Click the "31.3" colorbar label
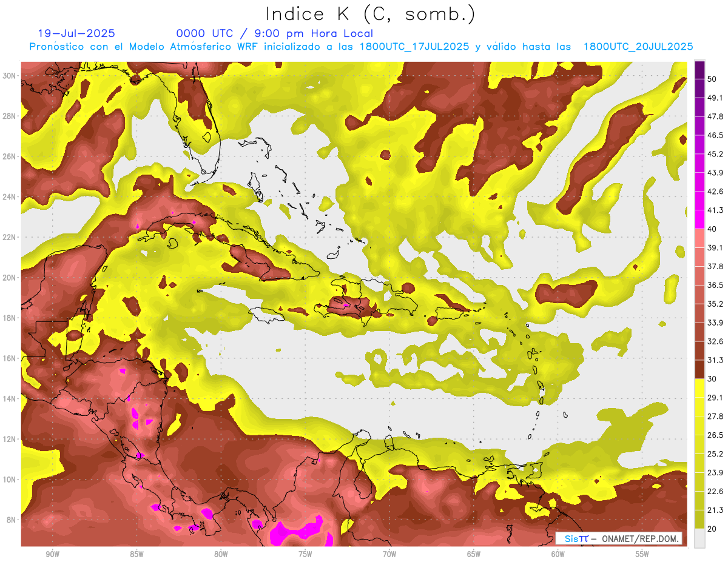Image resolution: width=728 pixels, height=562 pixels. pyautogui.click(x=715, y=360)
